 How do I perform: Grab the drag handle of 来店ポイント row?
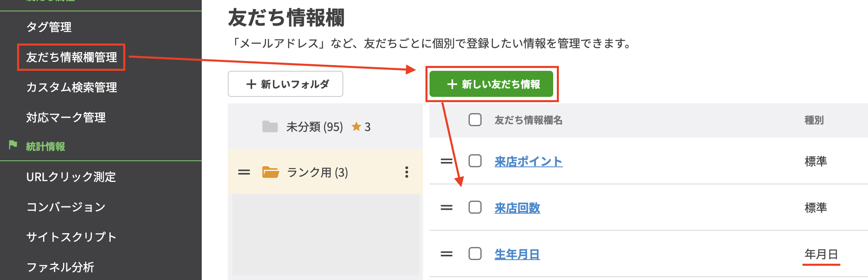[x=446, y=161]
